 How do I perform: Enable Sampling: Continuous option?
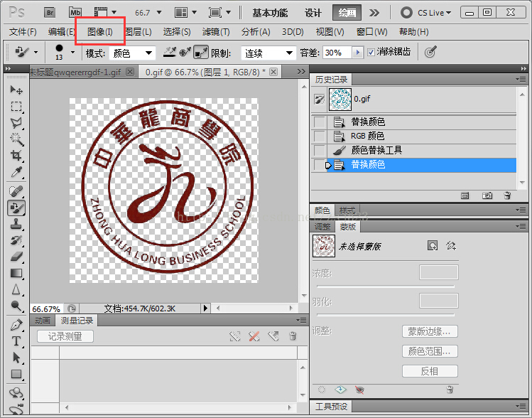pos(169,53)
